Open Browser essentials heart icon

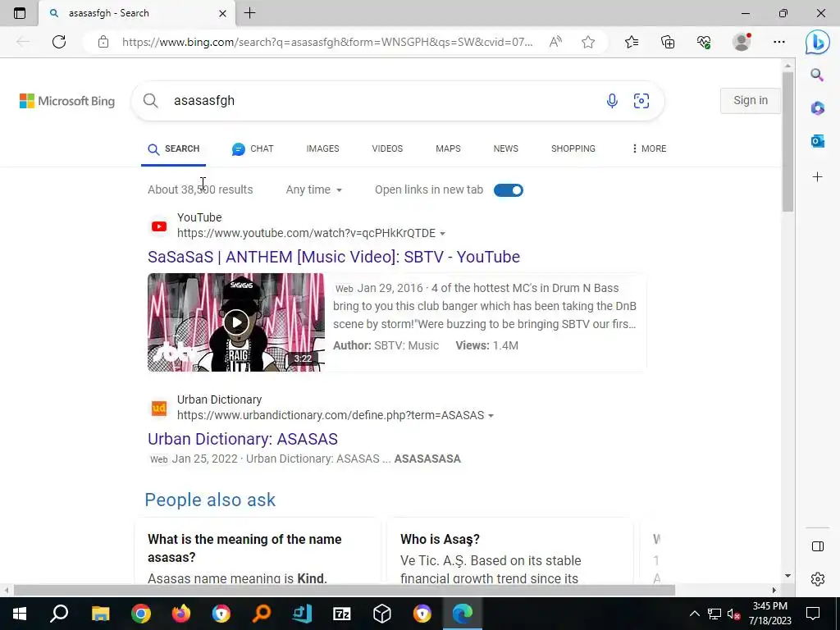pyautogui.click(x=704, y=42)
